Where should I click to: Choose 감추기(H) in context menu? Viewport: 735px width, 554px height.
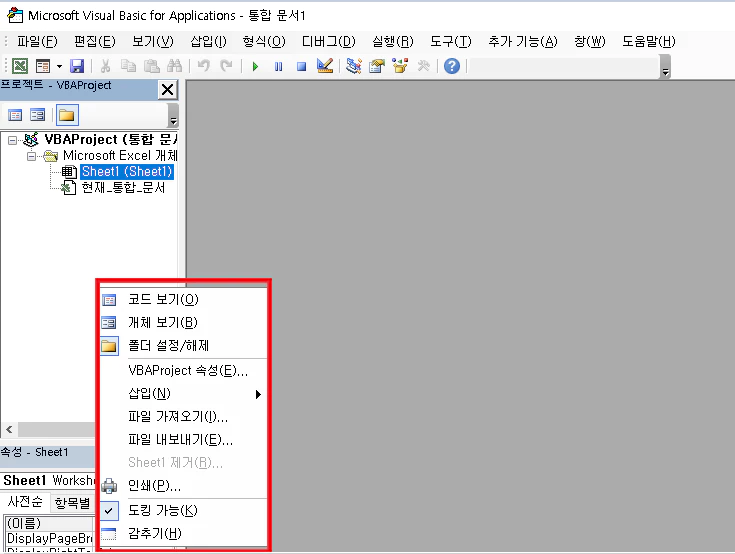coord(183,534)
